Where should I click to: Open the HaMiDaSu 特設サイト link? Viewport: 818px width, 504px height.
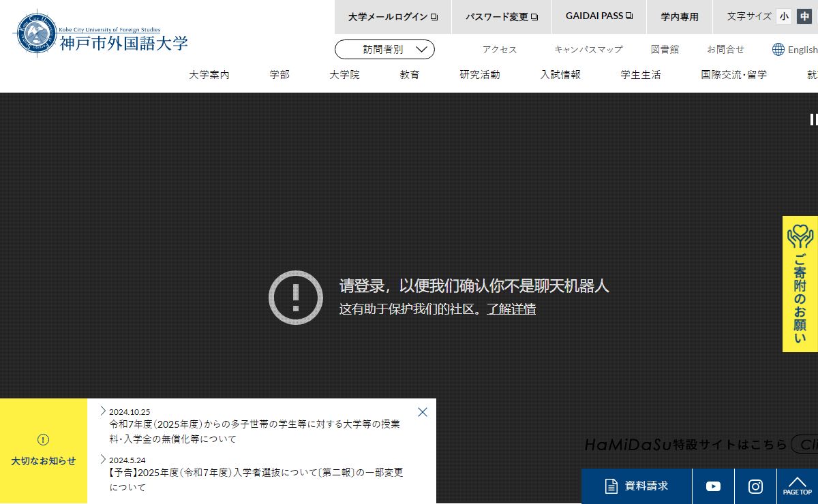(x=701, y=445)
